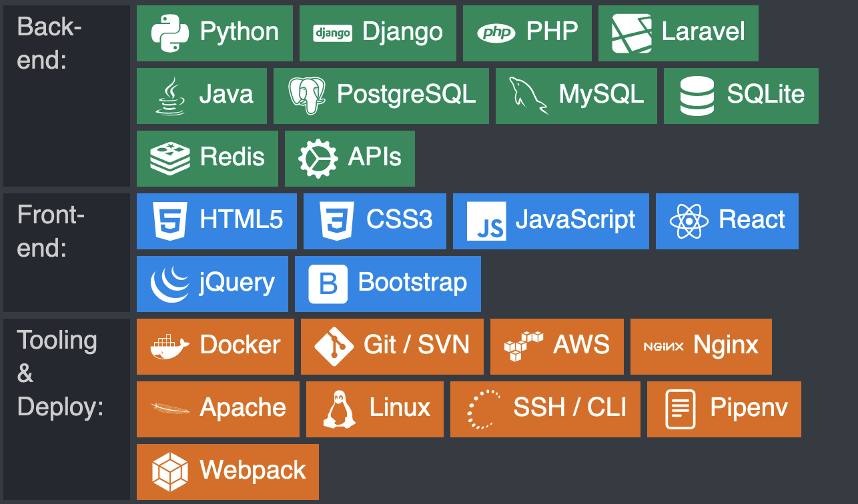Select the Pipenv text label
The height and width of the screenshot is (504, 858).
pos(749,409)
